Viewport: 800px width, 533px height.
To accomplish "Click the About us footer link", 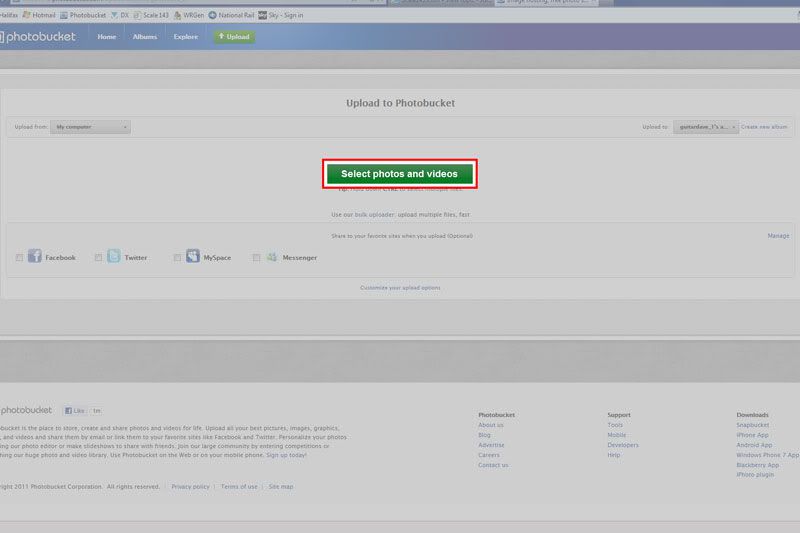I will click(x=491, y=425).
